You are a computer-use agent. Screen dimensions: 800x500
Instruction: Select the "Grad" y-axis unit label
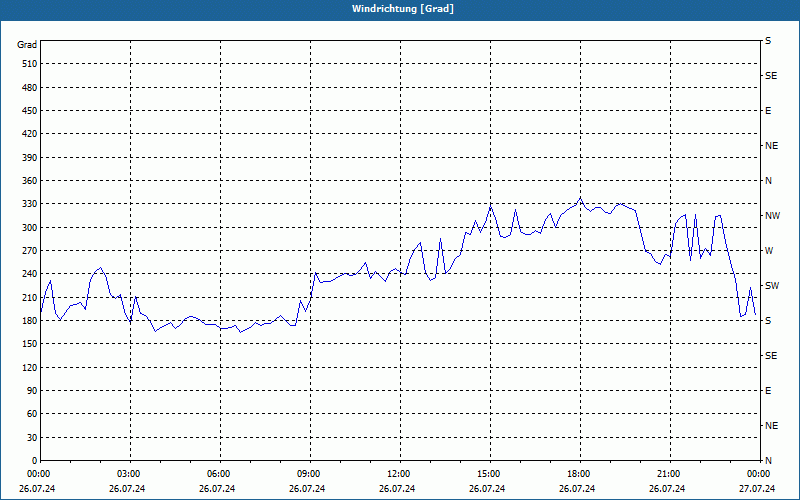click(27, 45)
